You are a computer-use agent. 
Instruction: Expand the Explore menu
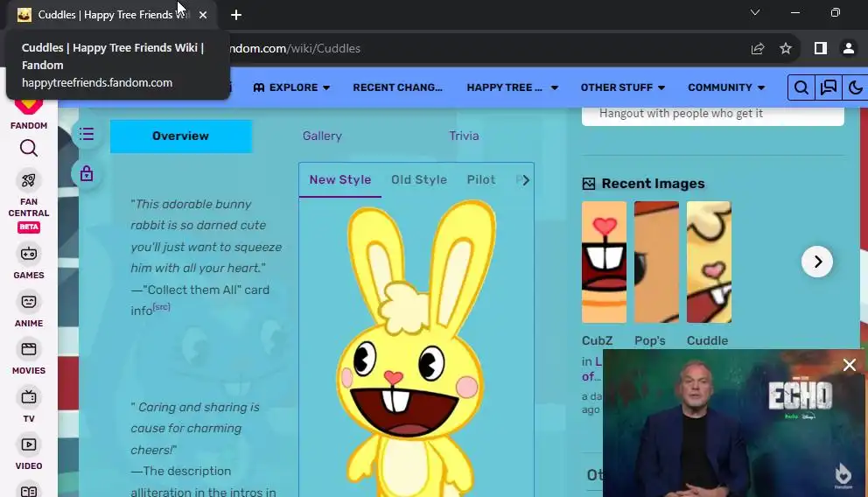click(x=291, y=87)
